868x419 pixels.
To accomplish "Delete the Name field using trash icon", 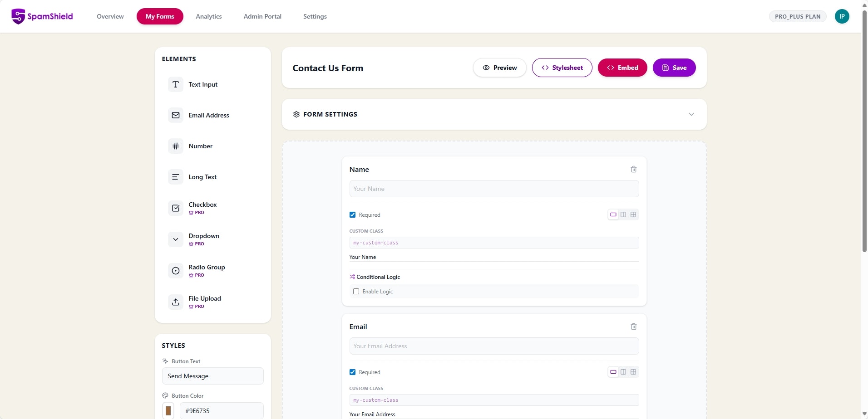I will tap(634, 169).
